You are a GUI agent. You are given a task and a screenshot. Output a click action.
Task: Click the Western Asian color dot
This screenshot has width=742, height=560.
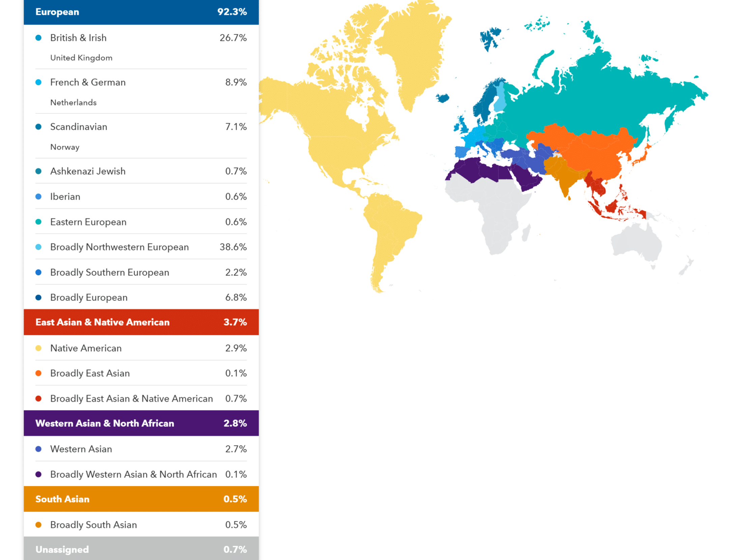pos(38,449)
